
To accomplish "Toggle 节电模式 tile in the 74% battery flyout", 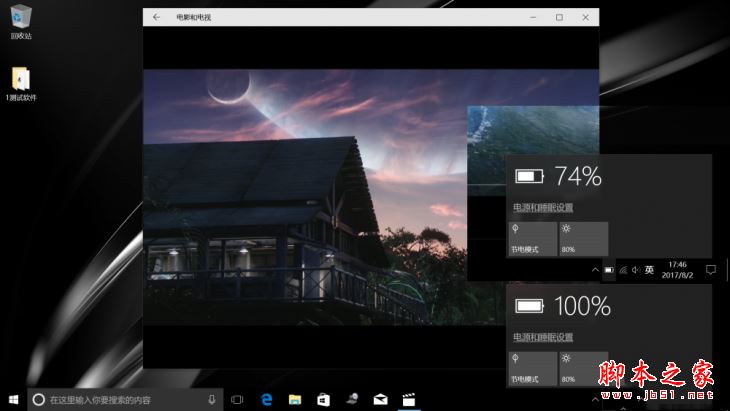I will point(533,239).
